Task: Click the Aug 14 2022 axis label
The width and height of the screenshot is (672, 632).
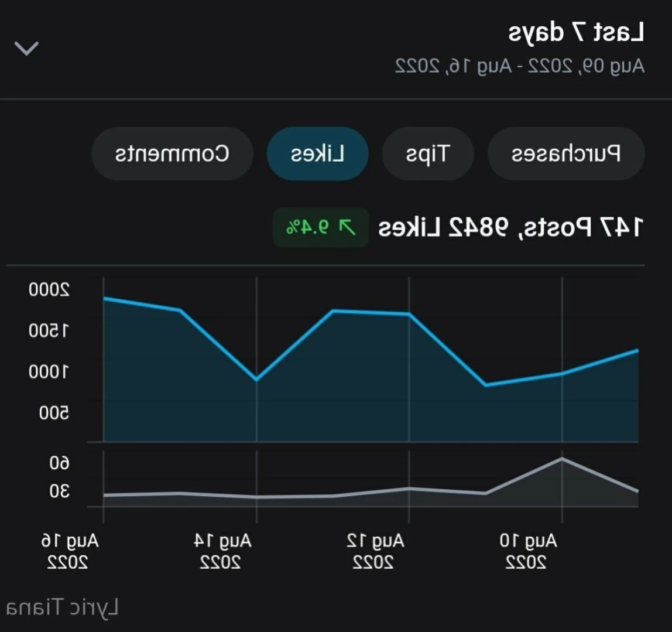Action: coord(222,551)
